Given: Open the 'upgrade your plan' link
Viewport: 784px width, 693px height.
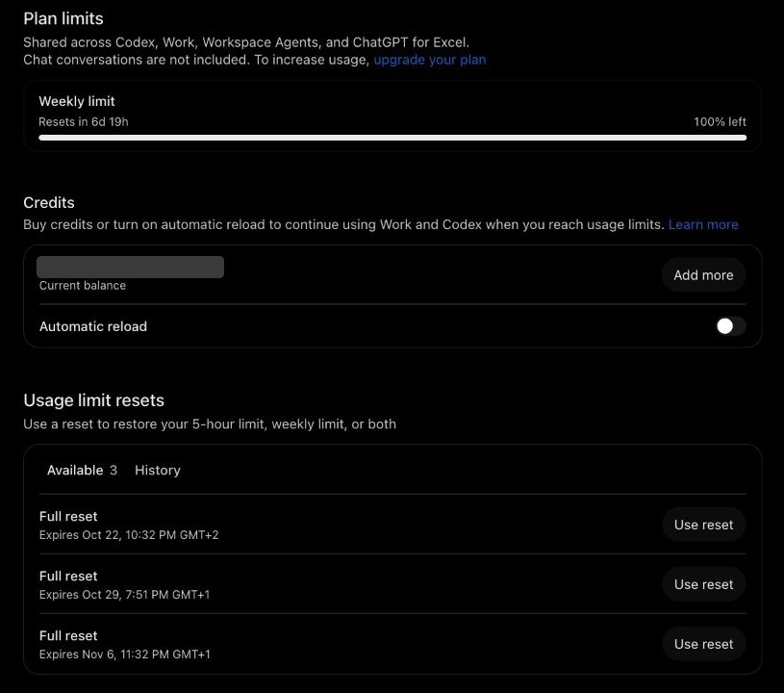Looking at the screenshot, I should [429, 60].
